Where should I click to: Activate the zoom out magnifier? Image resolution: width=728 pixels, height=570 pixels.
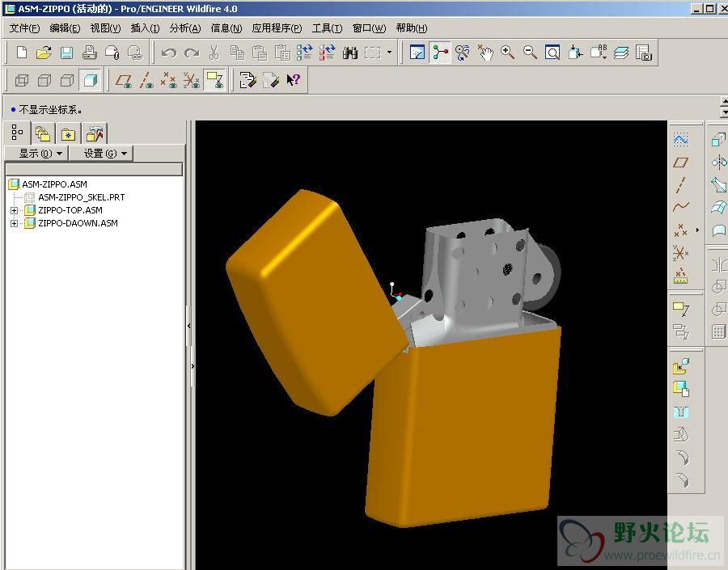pos(530,53)
